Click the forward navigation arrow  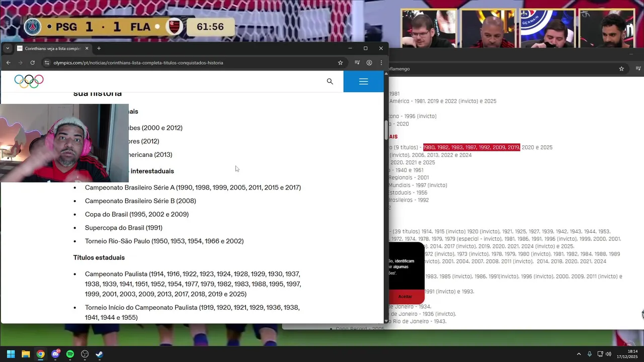[x=21, y=63]
